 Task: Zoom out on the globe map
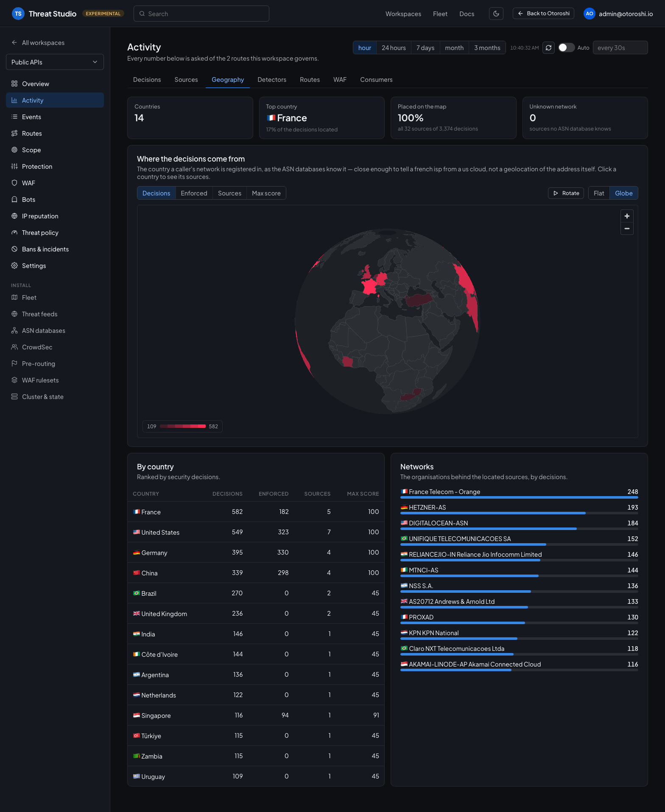point(627,229)
